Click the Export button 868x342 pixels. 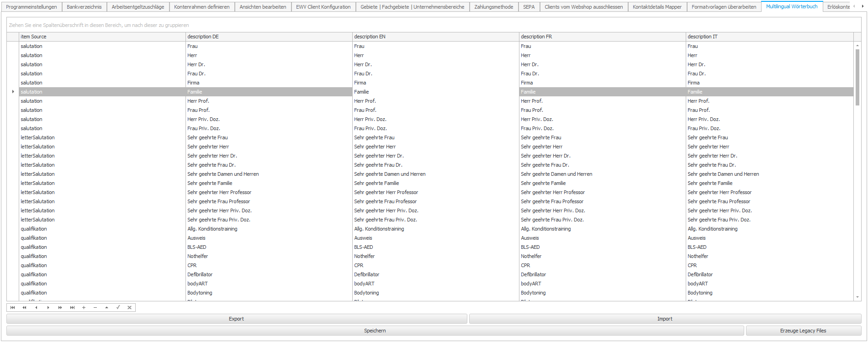tap(236, 319)
